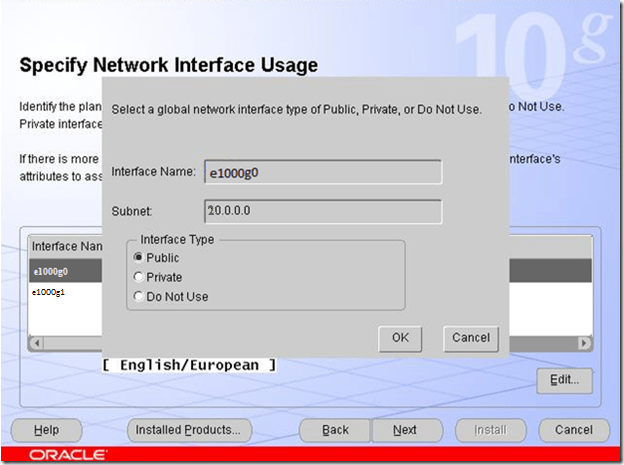Viewport: 624px width, 465px height.
Task: Cancel the Oracle installer at bottom right
Action: tap(574, 430)
